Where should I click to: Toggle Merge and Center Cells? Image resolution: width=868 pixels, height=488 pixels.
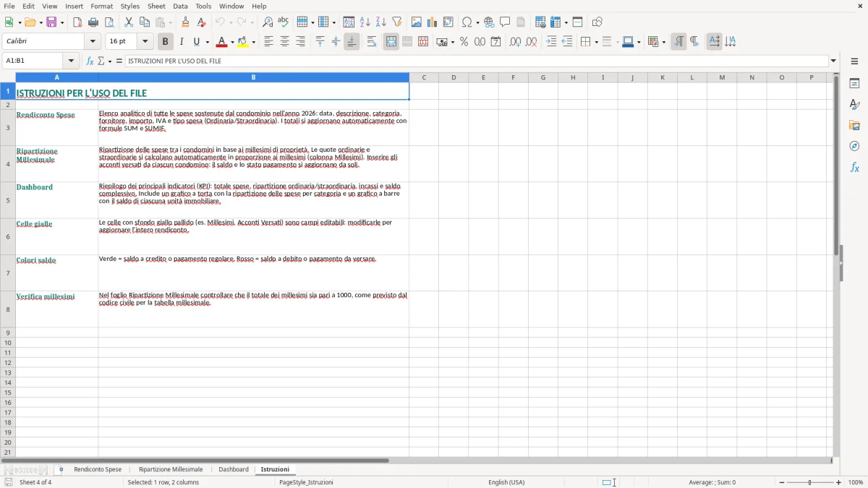tap(391, 42)
